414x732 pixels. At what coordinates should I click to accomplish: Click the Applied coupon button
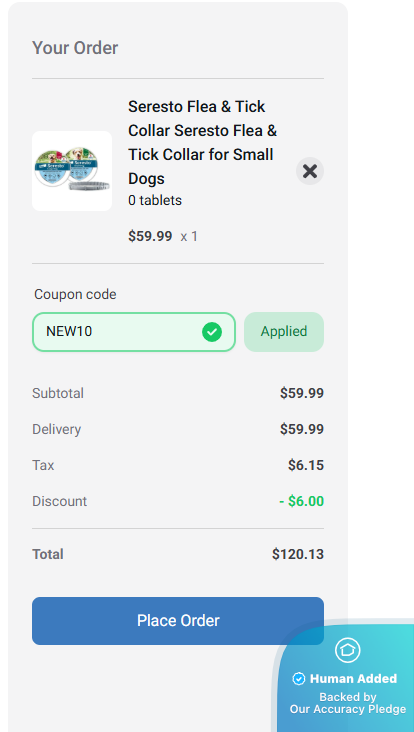click(284, 332)
